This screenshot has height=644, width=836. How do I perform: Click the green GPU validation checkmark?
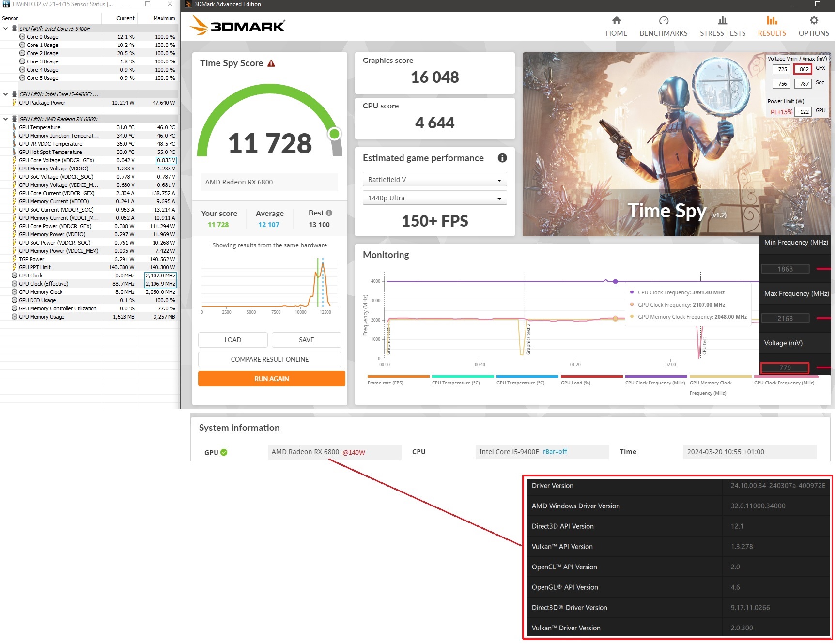[x=224, y=452]
